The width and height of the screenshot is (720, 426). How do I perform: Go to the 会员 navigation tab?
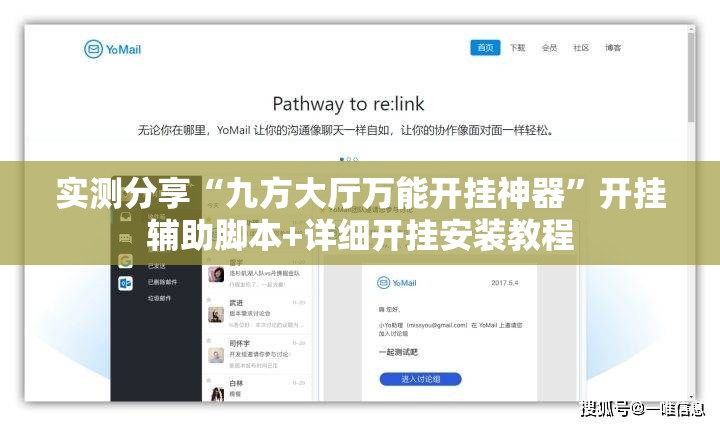click(x=549, y=48)
